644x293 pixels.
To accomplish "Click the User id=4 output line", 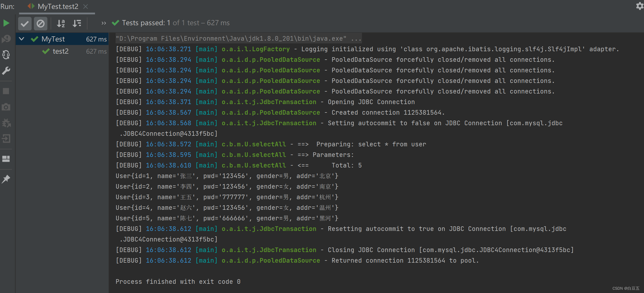I will [x=227, y=208].
